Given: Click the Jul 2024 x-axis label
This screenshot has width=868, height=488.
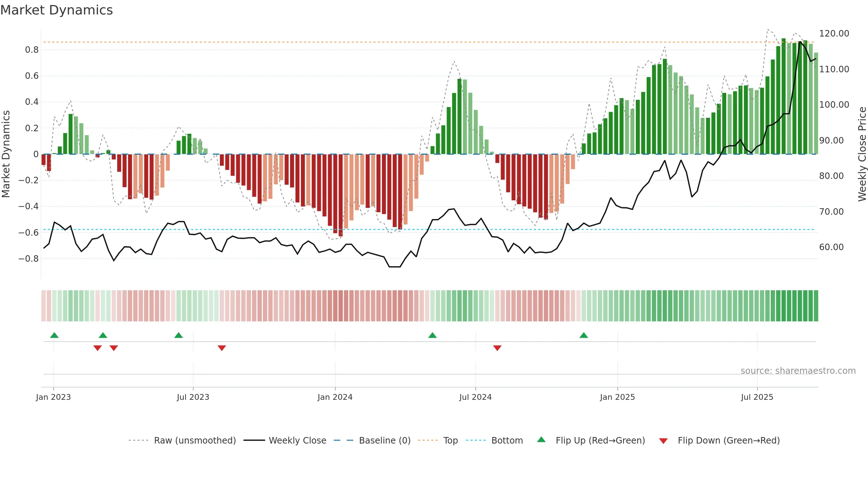Looking at the screenshot, I should (476, 397).
